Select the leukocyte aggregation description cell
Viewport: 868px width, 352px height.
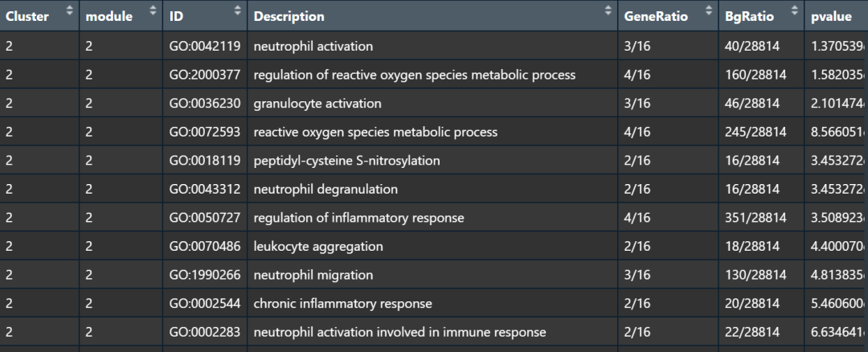point(318,246)
